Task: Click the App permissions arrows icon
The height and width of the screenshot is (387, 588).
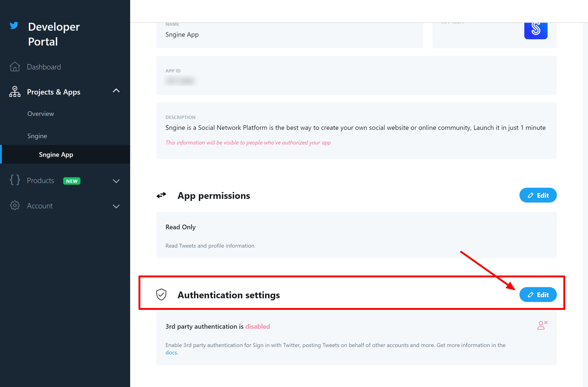Action: point(161,195)
